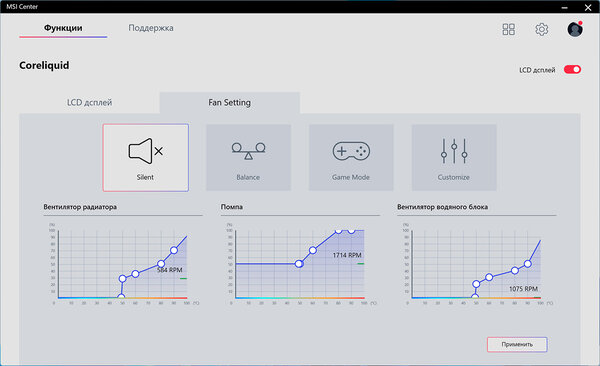Select the Game Mode gamepad icon
Viewport: 600px width, 366px height.
point(351,151)
